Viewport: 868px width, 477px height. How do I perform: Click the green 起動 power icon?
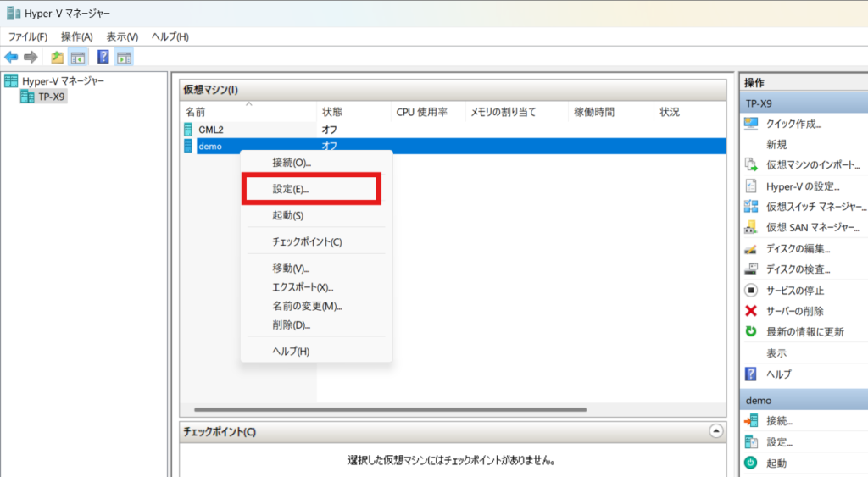pyautogui.click(x=751, y=463)
